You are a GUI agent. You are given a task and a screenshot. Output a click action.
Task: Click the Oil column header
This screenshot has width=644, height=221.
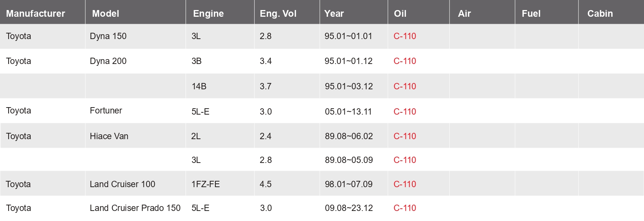pos(400,14)
